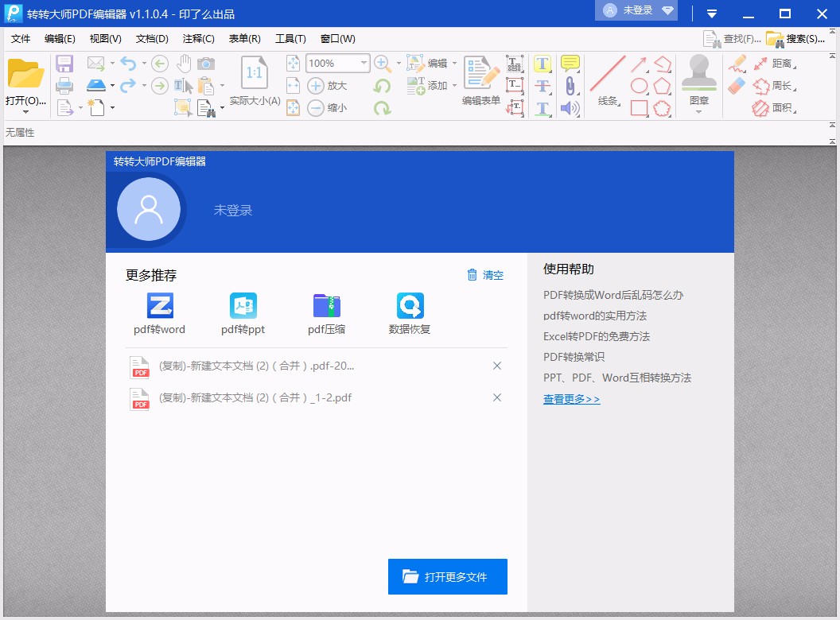The image size is (840, 620).
Task: Zoom in with the 放大 button
Action: click(x=328, y=86)
